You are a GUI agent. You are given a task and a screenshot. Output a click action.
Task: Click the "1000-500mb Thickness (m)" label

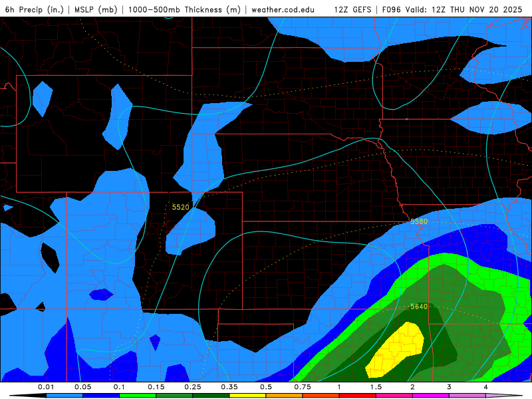[184, 9]
